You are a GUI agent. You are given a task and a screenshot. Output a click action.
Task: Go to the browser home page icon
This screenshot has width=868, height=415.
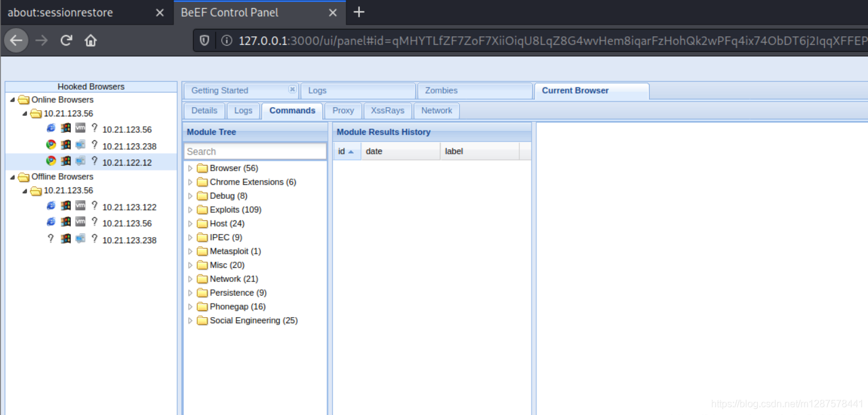click(x=91, y=41)
